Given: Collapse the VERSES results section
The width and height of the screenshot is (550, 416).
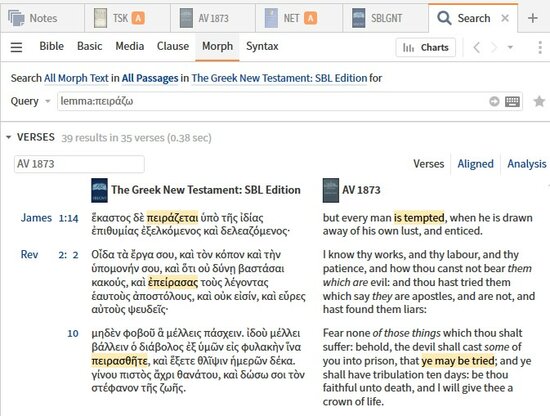Looking at the screenshot, I should pos(8,137).
